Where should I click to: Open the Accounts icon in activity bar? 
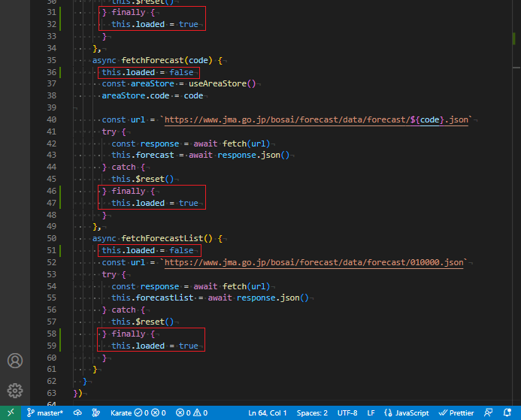point(15,361)
